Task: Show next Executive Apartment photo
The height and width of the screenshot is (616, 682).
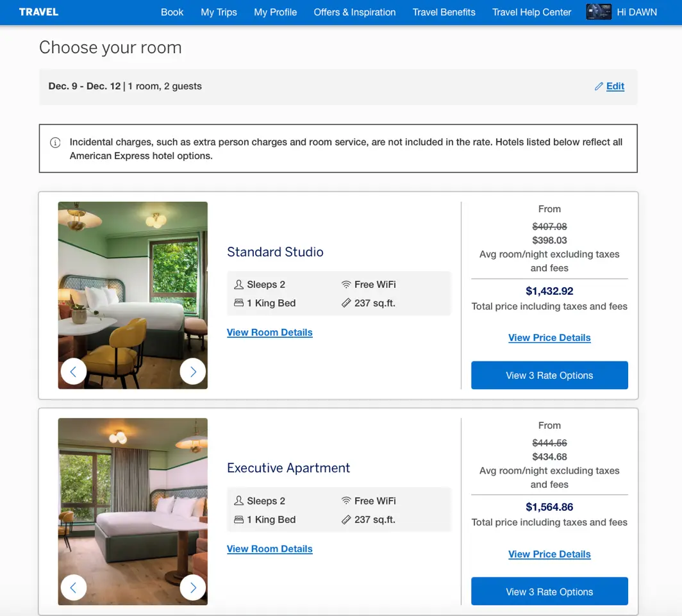Action: pyautogui.click(x=193, y=587)
